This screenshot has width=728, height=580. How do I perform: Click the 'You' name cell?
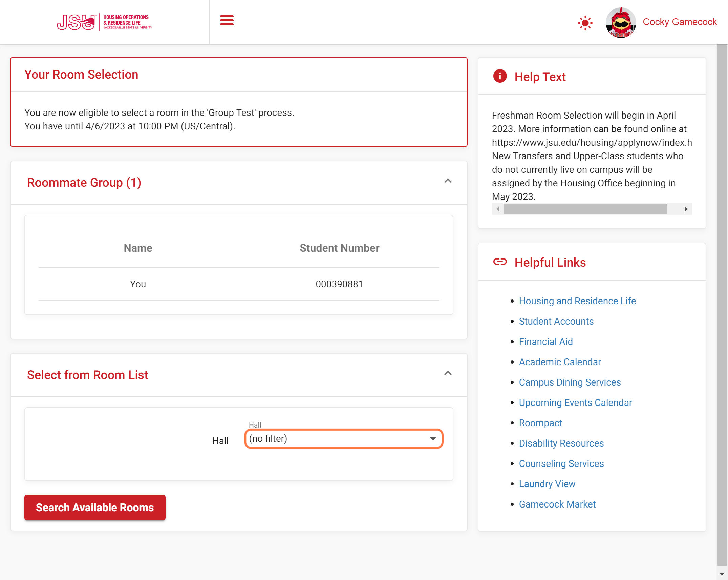click(138, 284)
